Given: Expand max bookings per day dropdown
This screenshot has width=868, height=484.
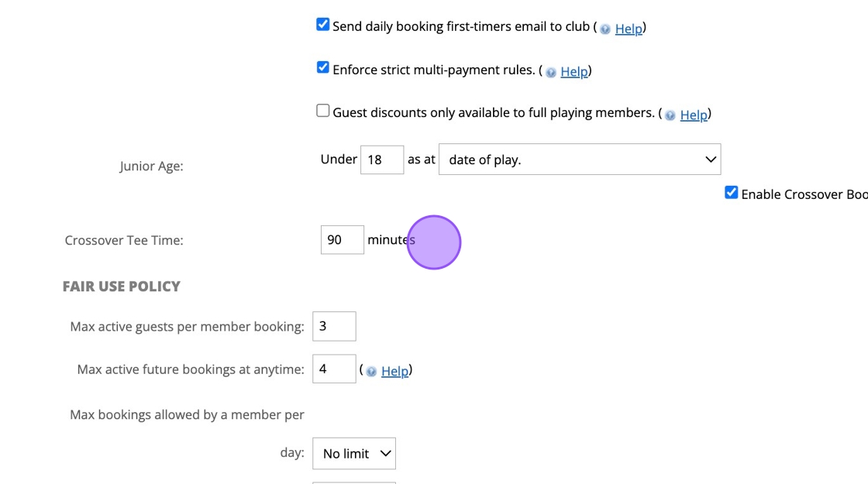Looking at the screenshot, I should pyautogui.click(x=353, y=454).
